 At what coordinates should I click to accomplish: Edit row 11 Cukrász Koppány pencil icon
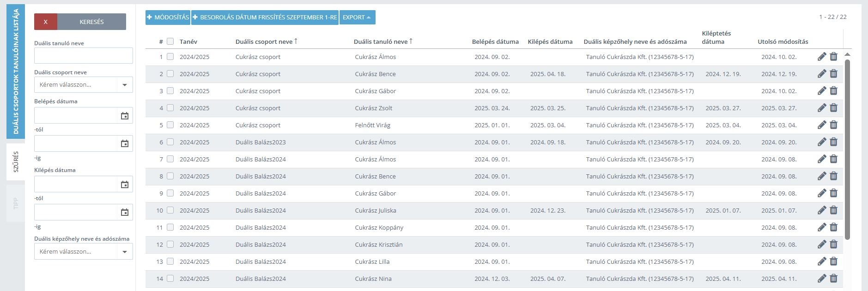(x=822, y=227)
